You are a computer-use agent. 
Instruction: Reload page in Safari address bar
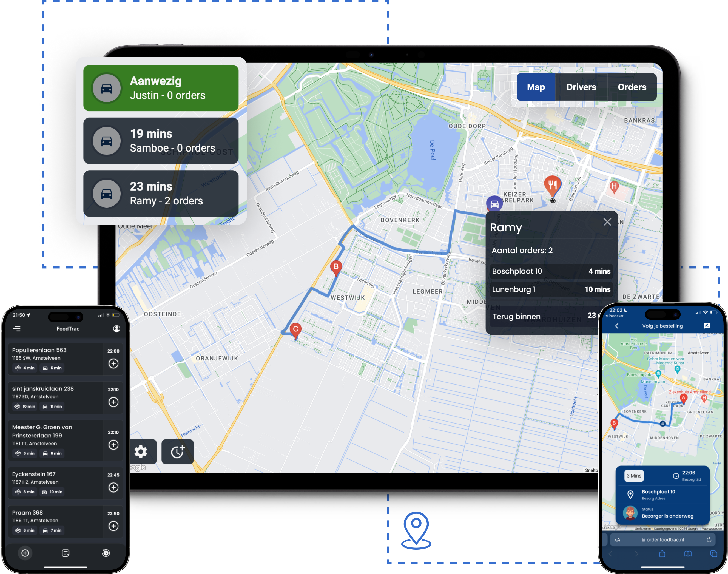(709, 540)
